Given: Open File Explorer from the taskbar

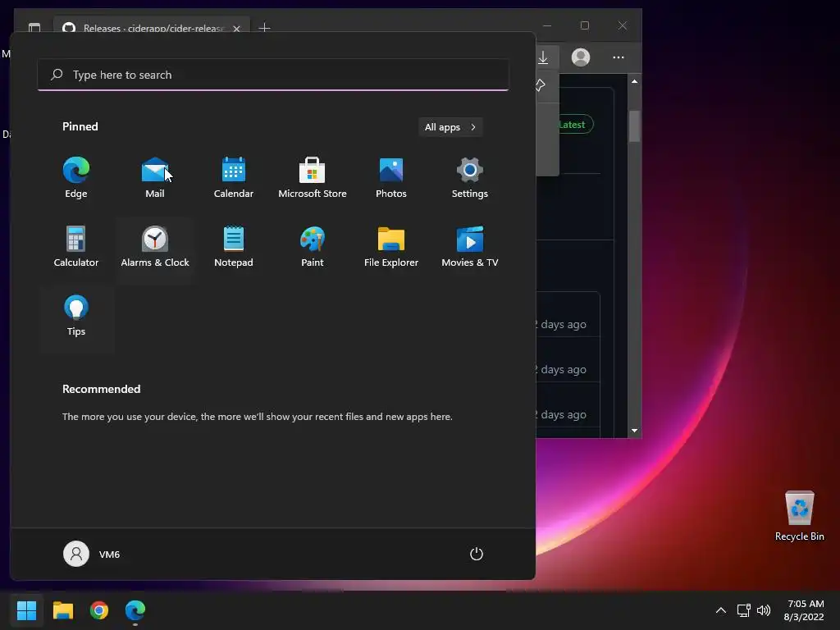Looking at the screenshot, I should coord(62,610).
